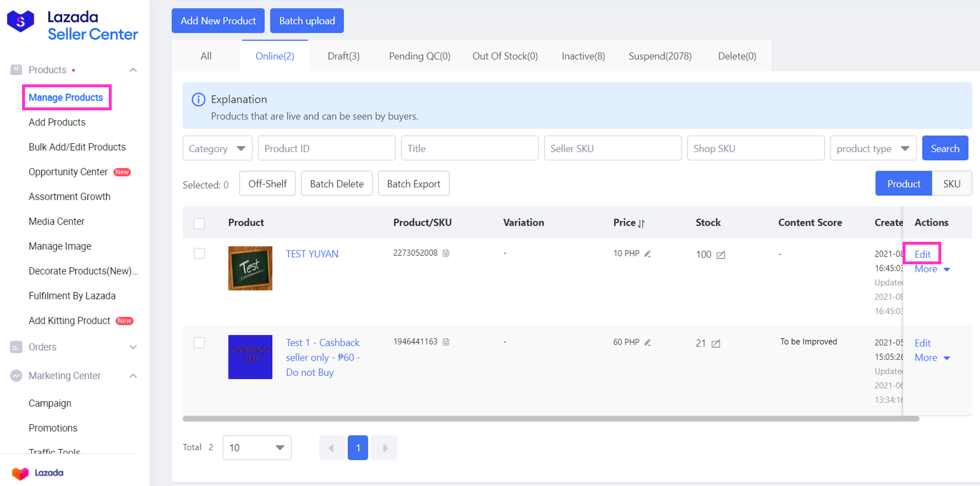Click the Batch Delete button
Screen dimensions: 980x486
pyautogui.click(x=337, y=183)
